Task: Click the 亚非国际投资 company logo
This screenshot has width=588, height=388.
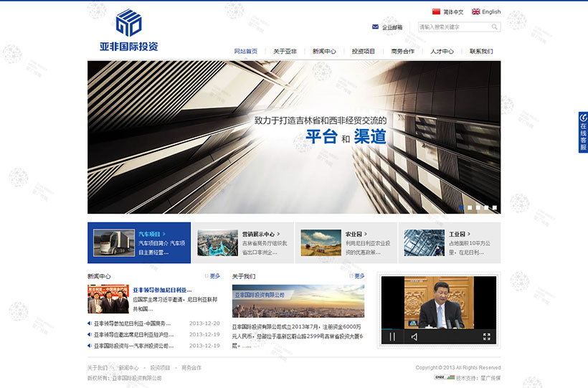Action: click(129, 31)
